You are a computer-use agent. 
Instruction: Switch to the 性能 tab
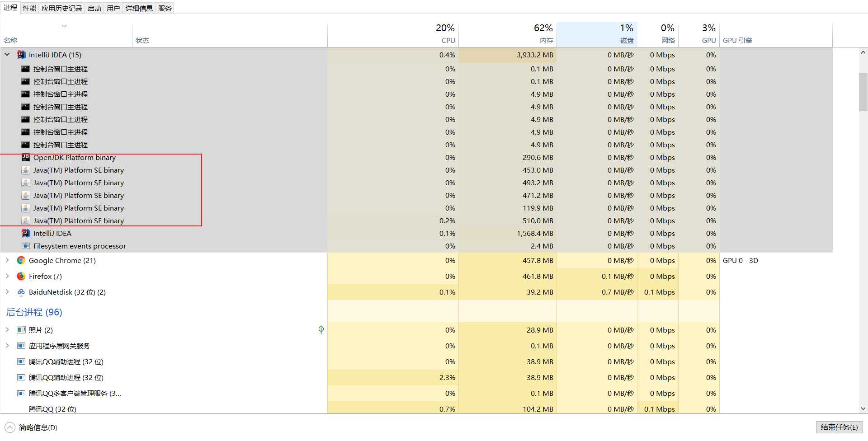(29, 8)
